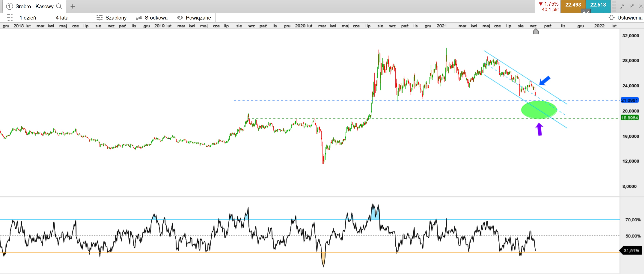
Task: Click the 2022 year label on time axis
Action: [x=599, y=26]
